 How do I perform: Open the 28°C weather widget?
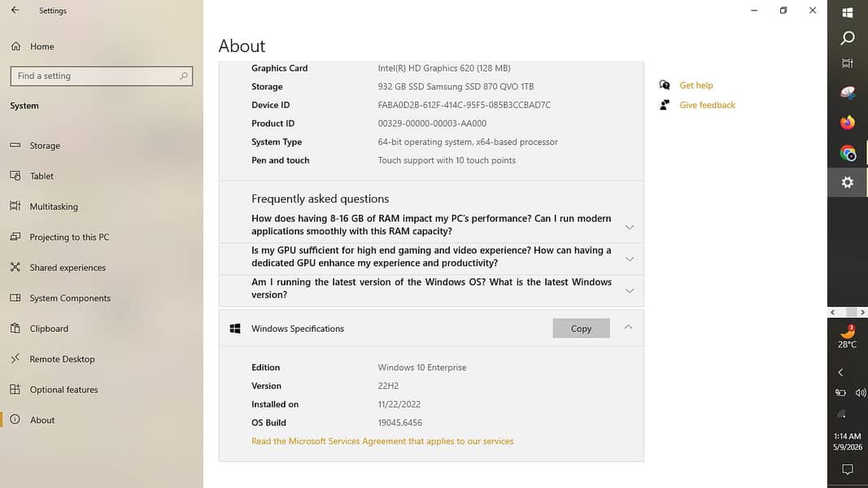(x=847, y=337)
